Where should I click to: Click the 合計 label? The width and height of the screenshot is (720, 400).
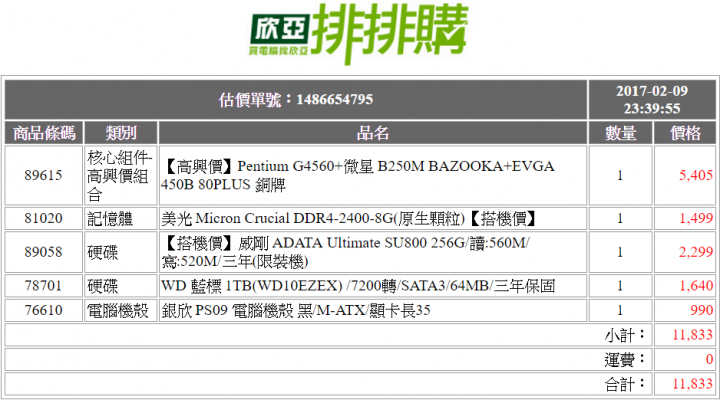(x=625, y=384)
